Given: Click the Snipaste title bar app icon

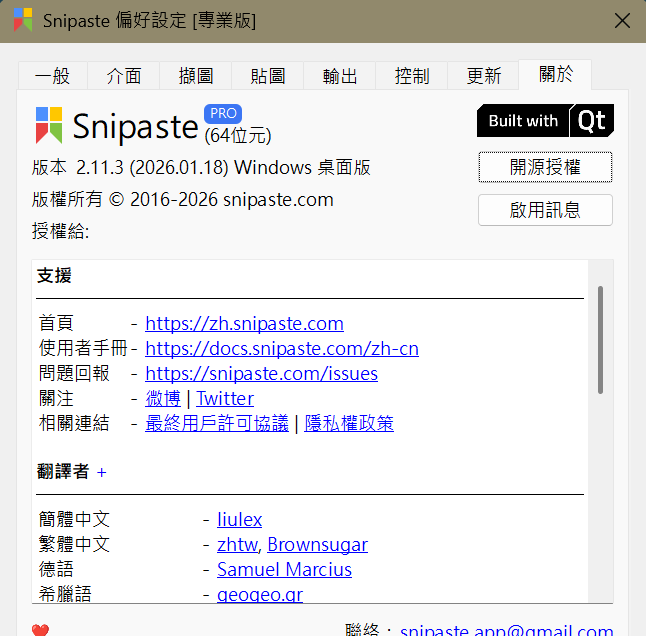Looking at the screenshot, I should pyautogui.click(x=21, y=20).
